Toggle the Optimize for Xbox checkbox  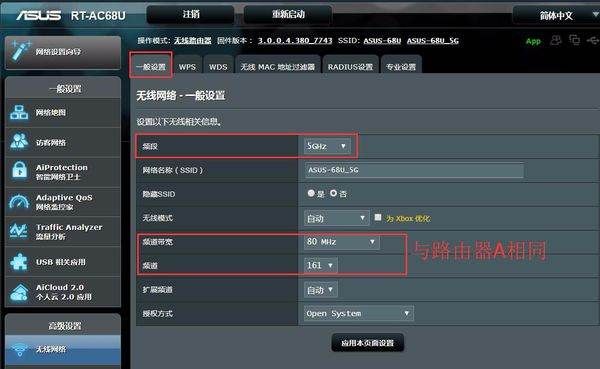378,217
